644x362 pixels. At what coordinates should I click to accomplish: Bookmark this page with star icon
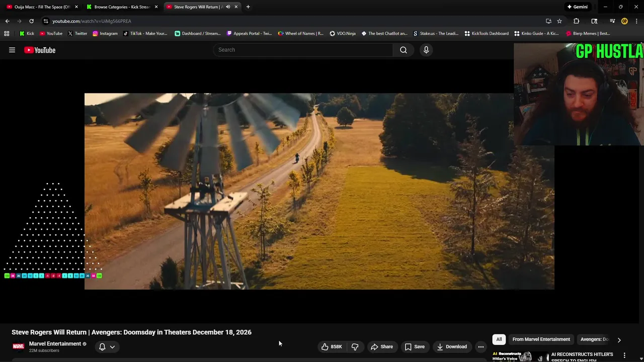(x=559, y=21)
